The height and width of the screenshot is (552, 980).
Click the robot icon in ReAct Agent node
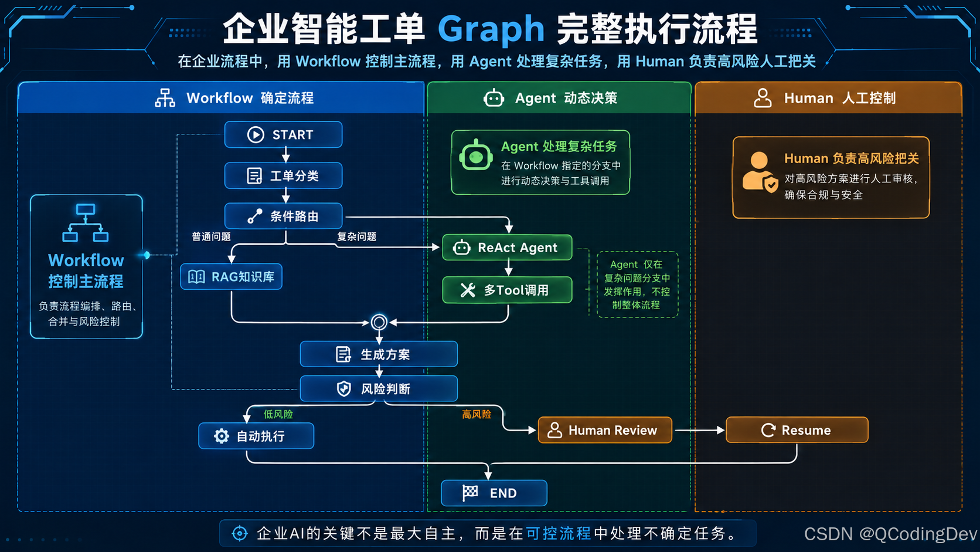462,248
